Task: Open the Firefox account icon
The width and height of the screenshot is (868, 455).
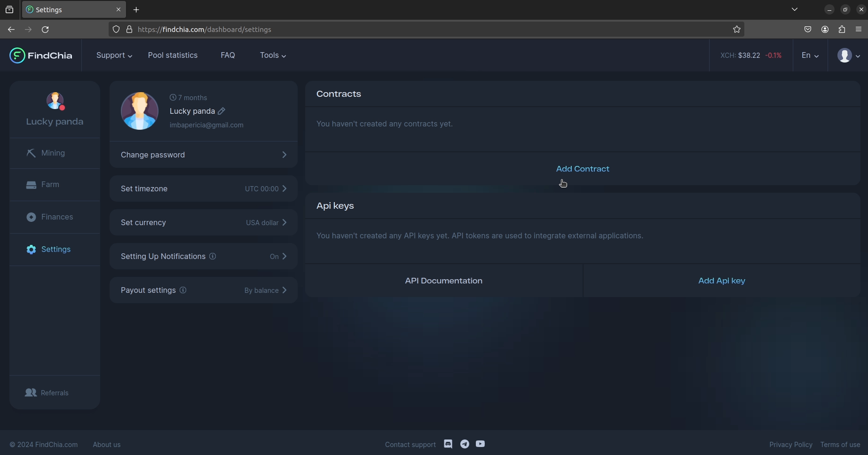Action: pos(825,29)
